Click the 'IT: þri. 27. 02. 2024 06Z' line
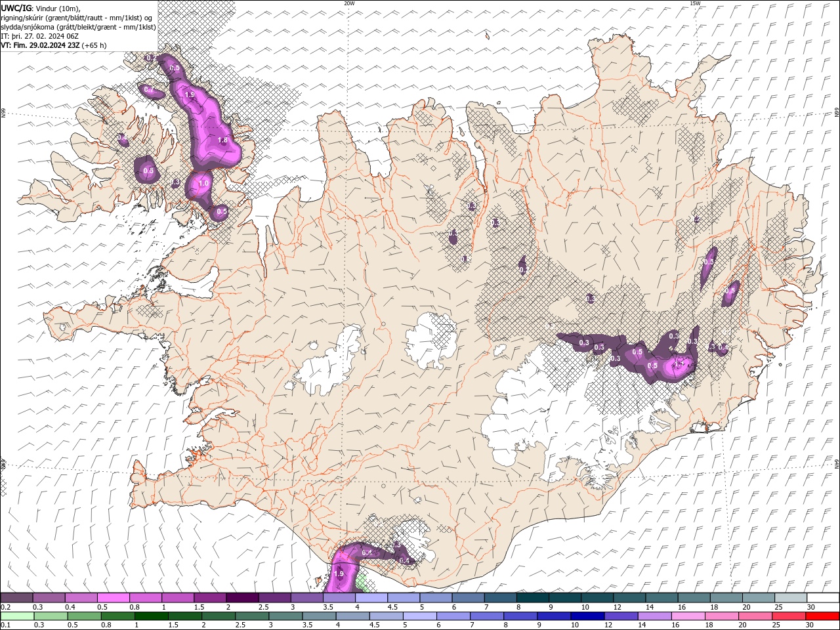 pyautogui.click(x=40, y=36)
